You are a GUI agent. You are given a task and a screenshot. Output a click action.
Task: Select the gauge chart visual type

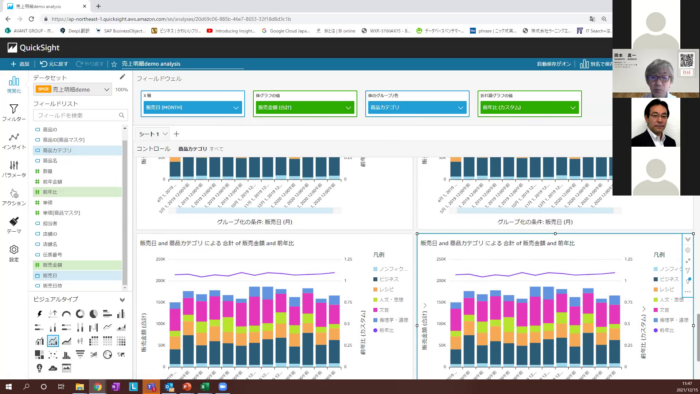(x=66, y=314)
